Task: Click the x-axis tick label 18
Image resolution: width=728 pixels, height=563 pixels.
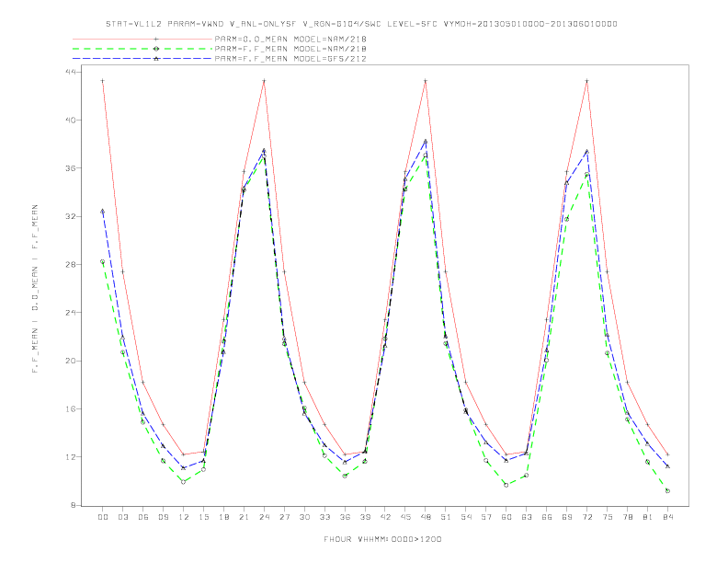Action: click(x=223, y=517)
